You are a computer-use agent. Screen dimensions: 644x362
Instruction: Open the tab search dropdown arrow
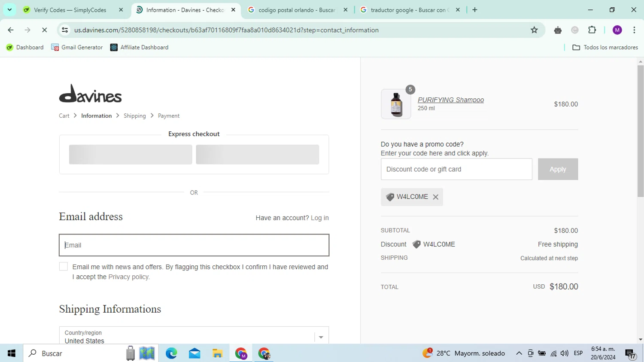[x=9, y=9]
